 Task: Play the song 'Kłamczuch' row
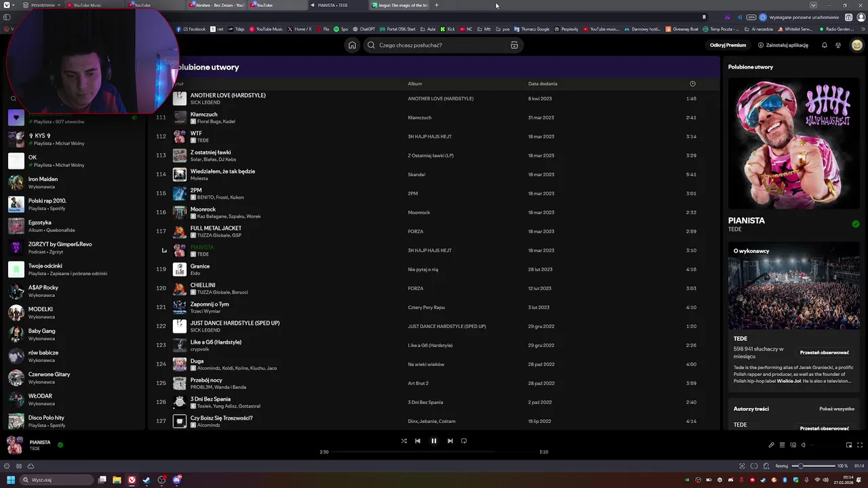tap(434, 117)
